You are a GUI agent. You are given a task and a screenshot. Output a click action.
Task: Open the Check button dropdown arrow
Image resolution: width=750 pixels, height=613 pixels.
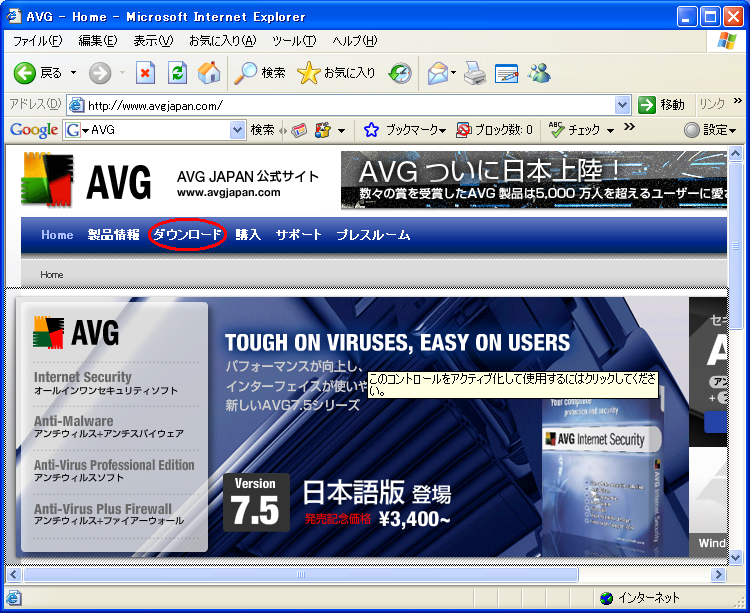tap(610, 130)
